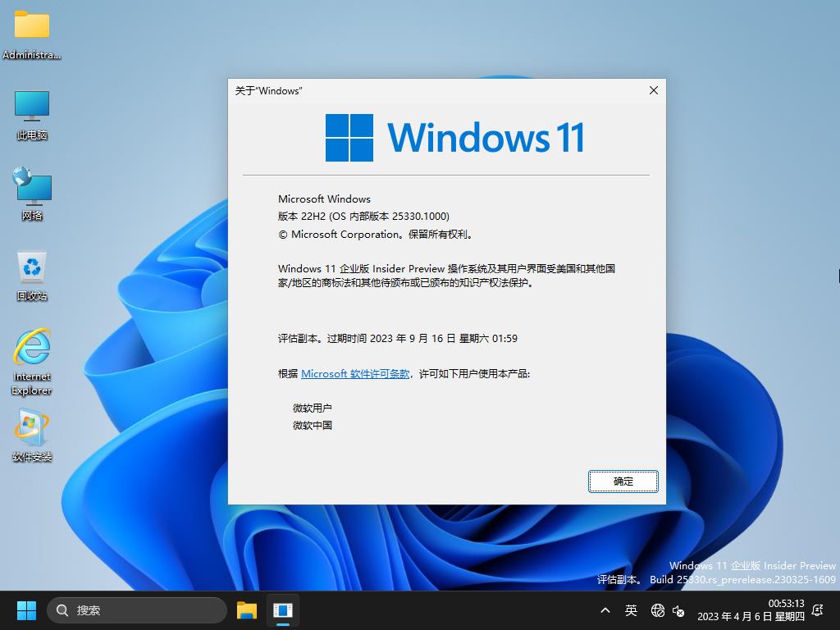
Task: Open the Windows Start menu
Action: click(26, 610)
